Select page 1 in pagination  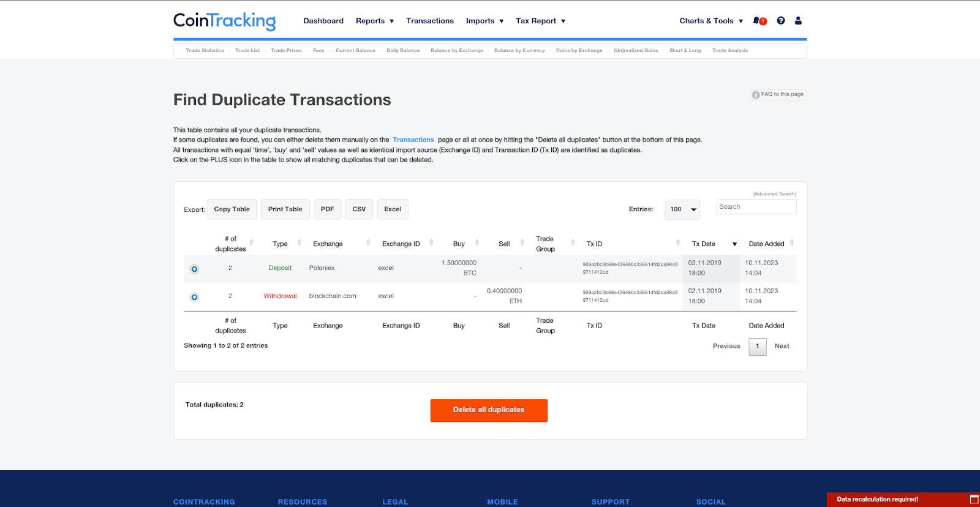click(x=758, y=347)
